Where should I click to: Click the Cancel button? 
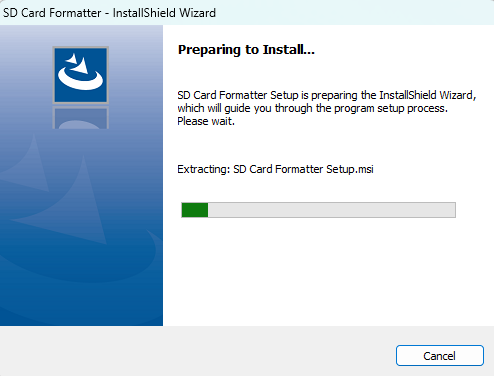[x=440, y=356]
